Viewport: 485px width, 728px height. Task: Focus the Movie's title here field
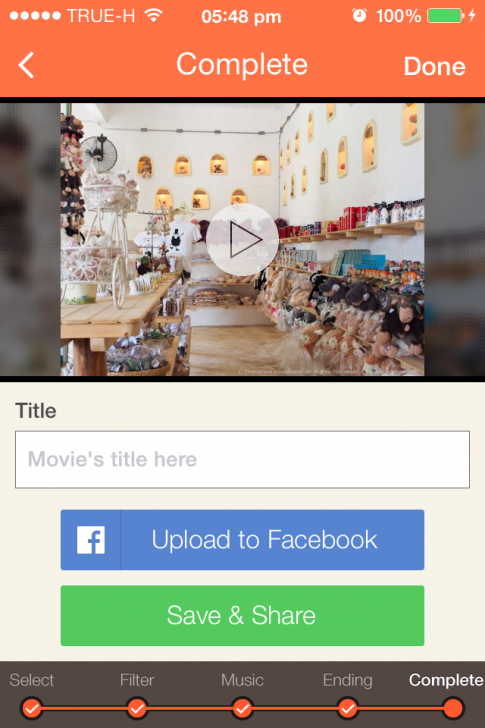click(x=242, y=460)
